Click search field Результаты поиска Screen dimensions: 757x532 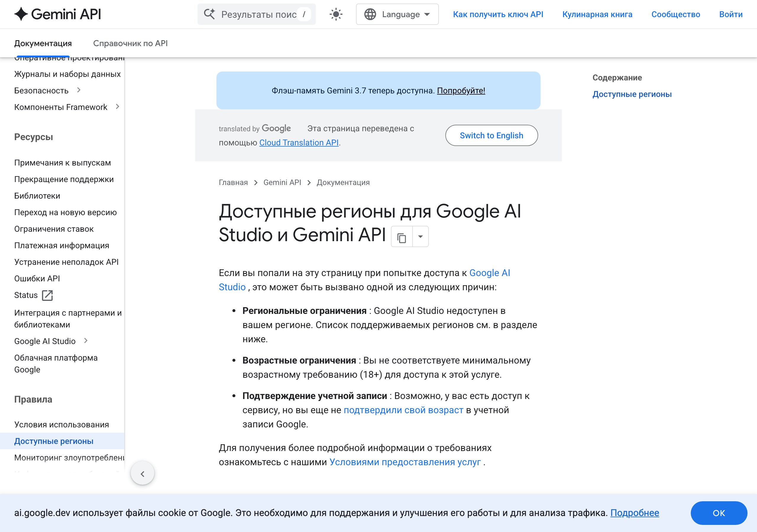click(x=256, y=14)
